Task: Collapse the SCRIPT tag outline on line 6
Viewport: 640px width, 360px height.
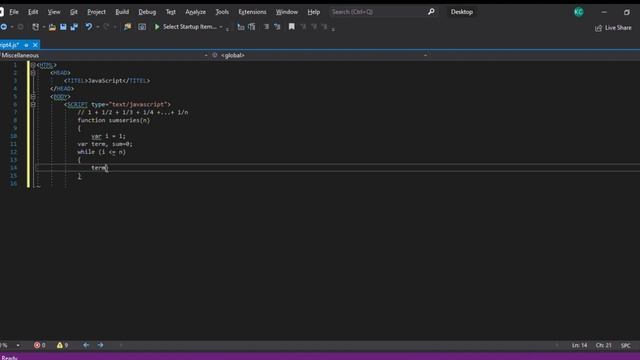Action: (33, 104)
